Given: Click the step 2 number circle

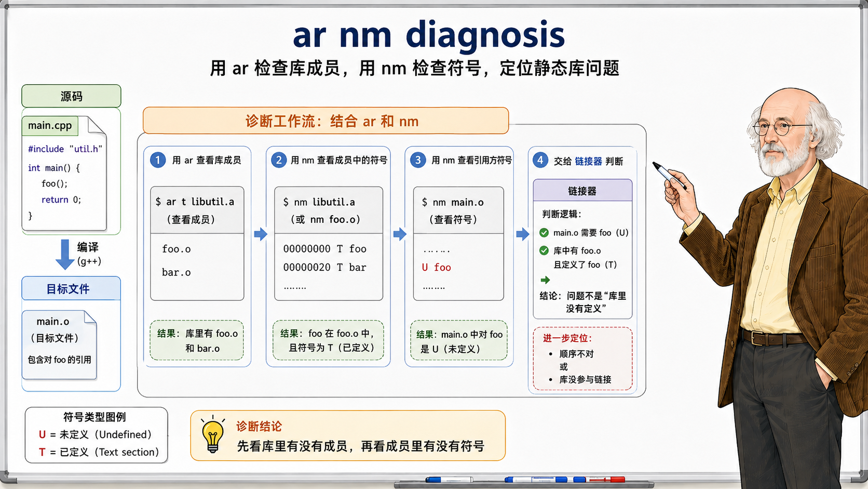Looking at the screenshot, I should coord(279,160).
